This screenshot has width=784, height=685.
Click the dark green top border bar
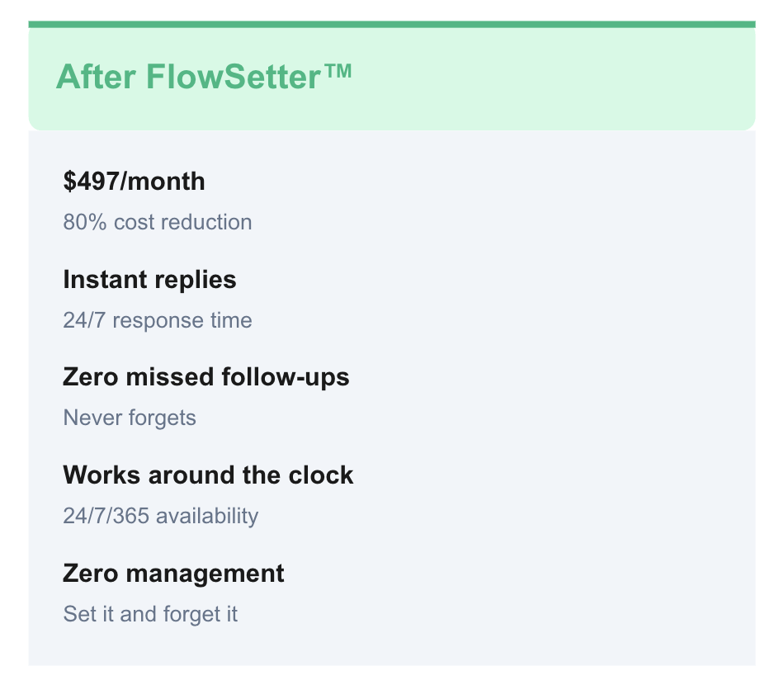pos(391,25)
